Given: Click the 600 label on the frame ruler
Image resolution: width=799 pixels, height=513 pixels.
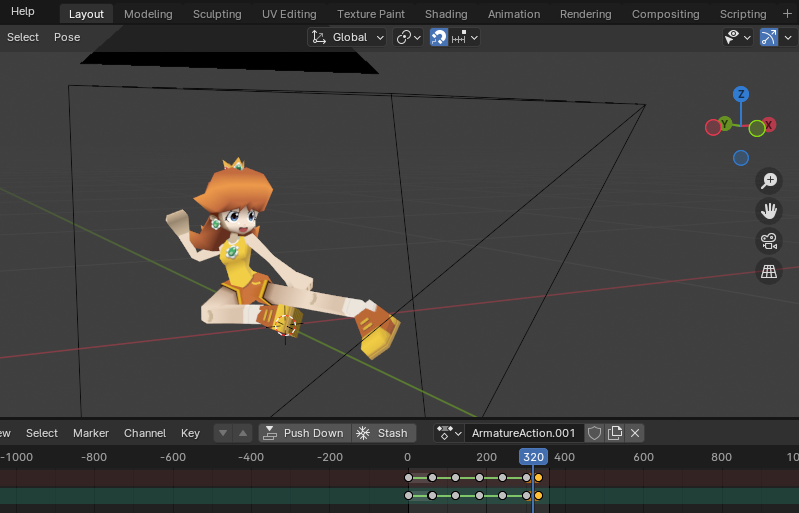Looking at the screenshot, I should (x=643, y=457).
